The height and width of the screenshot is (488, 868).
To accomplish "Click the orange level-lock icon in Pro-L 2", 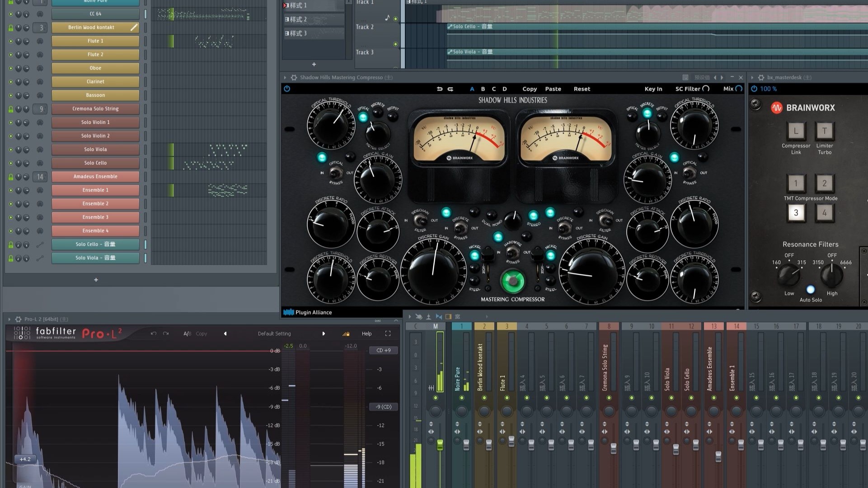I will pos(346,334).
